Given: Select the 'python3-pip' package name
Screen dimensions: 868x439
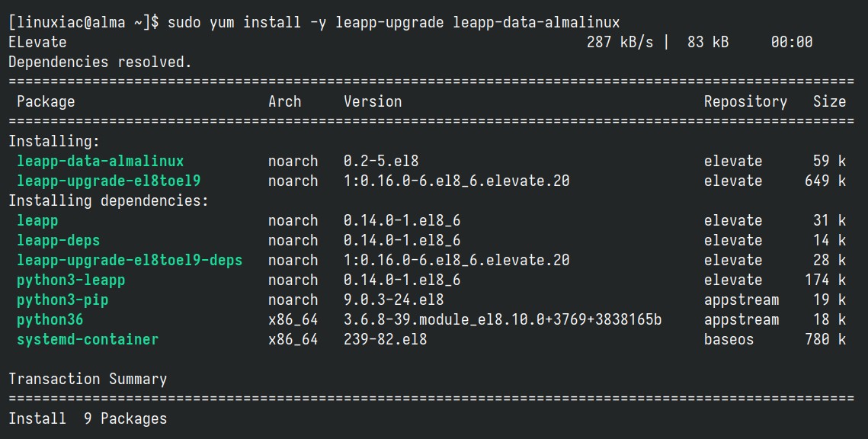Looking at the screenshot, I should [62, 300].
